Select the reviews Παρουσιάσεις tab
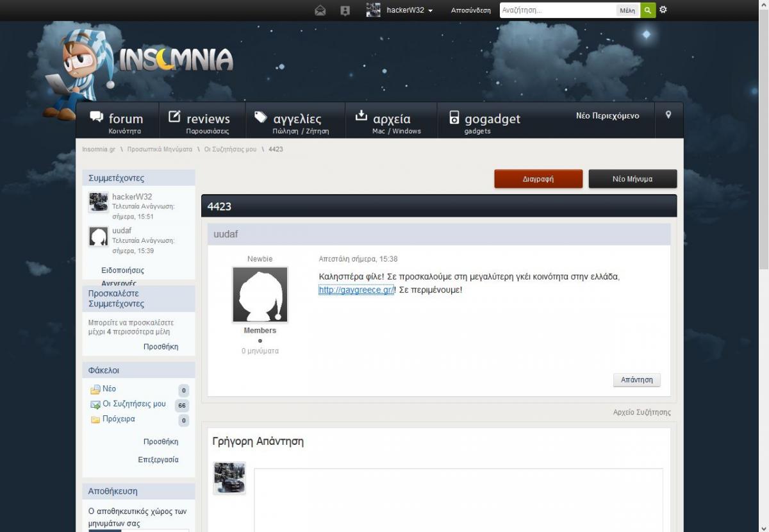 200,121
